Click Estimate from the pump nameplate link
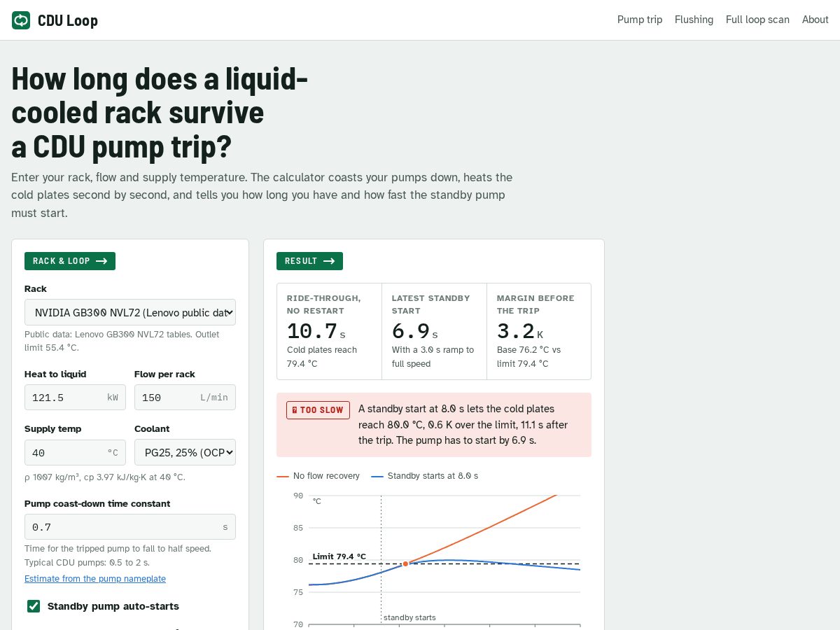This screenshot has height=630, width=840. pos(95,578)
